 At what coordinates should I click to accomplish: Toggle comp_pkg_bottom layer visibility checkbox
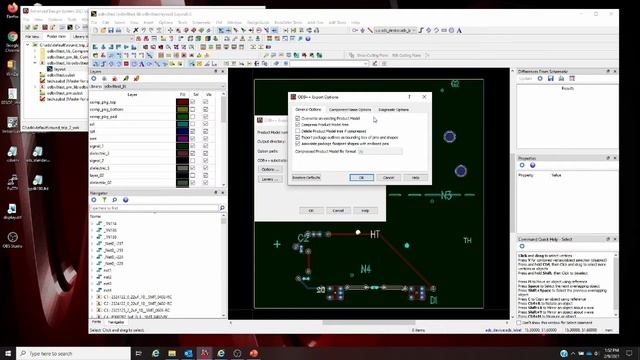tap(206, 109)
